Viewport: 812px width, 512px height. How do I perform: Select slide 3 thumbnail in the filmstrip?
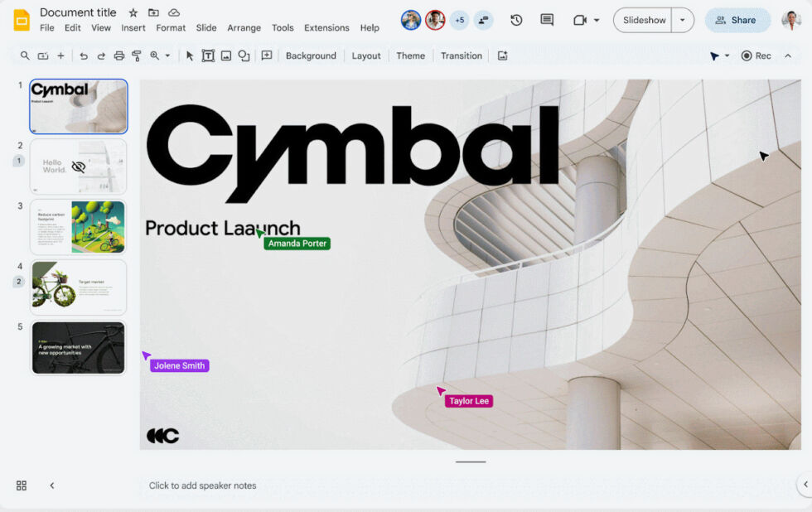coord(78,227)
